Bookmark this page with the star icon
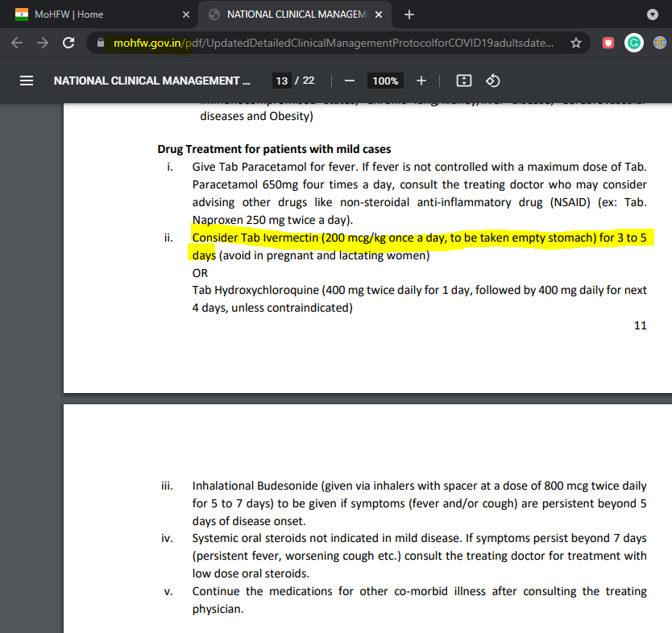This screenshot has height=633, width=672. pyautogui.click(x=576, y=43)
